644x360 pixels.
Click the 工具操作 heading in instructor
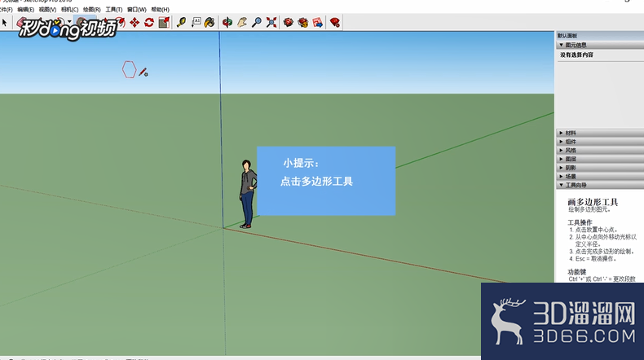click(580, 222)
